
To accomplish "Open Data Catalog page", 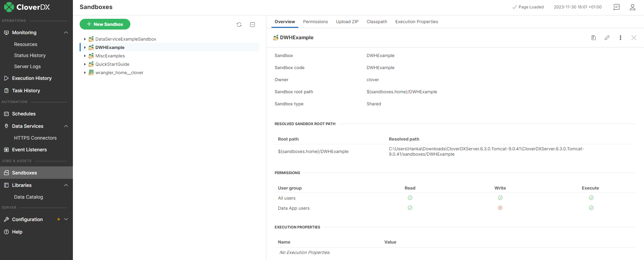I will (28, 197).
